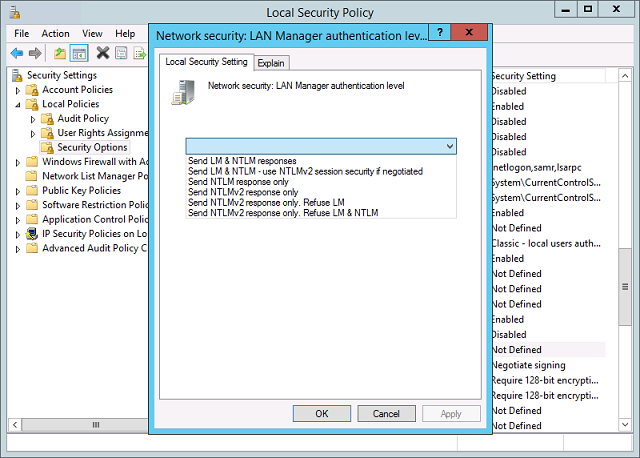Select the 'Send NTLM response only' option
The width and height of the screenshot is (640, 458).
tap(238, 182)
